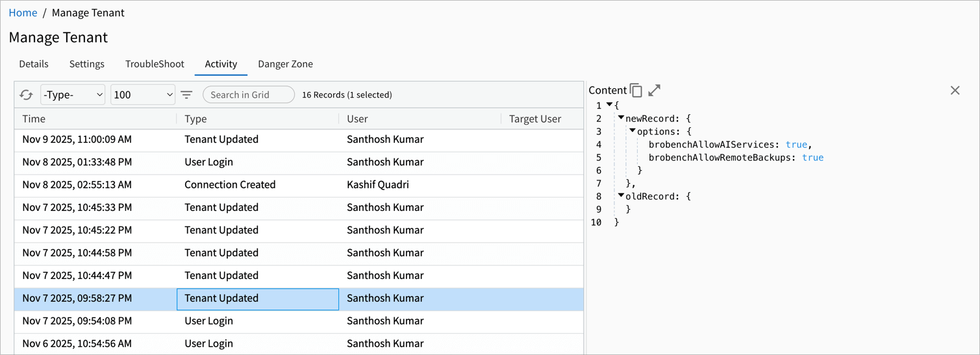The image size is (980, 355).
Task: Open the Settings tab
Action: point(87,64)
